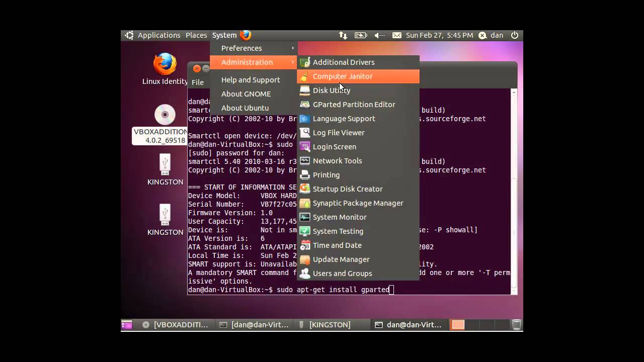Open the Trash icon in bottom panel
The height and width of the screenshot is (362, 644).
tap(516, 325)
